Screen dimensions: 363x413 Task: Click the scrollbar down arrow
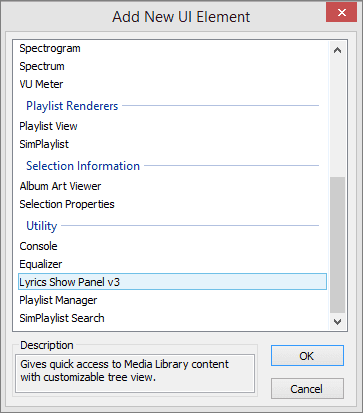(x=337, y=322)
